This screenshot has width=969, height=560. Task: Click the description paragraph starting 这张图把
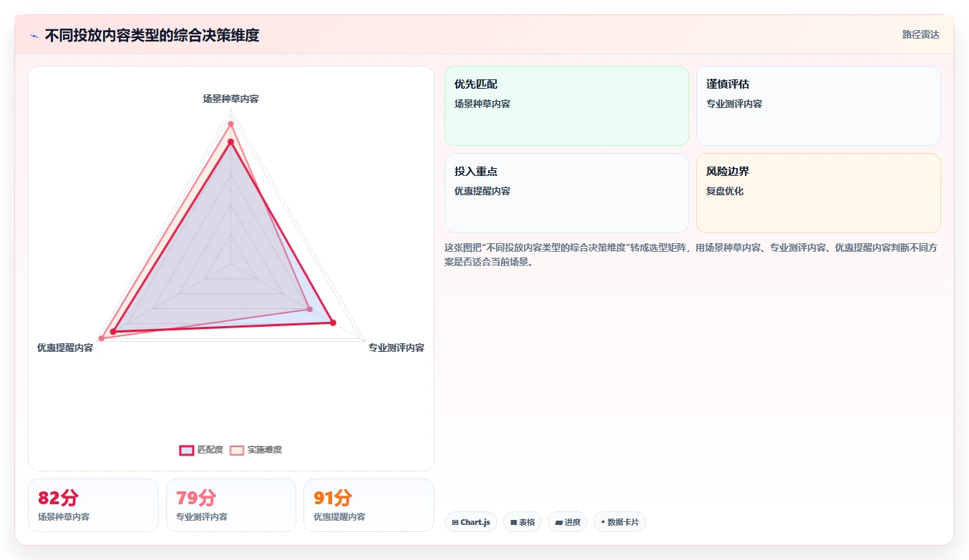coord(692,255)
